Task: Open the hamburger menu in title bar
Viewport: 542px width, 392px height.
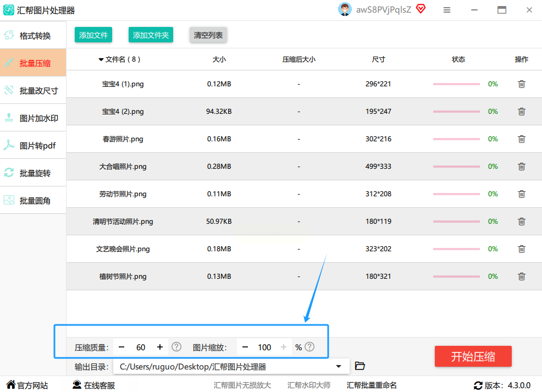Action: (447, 10)
